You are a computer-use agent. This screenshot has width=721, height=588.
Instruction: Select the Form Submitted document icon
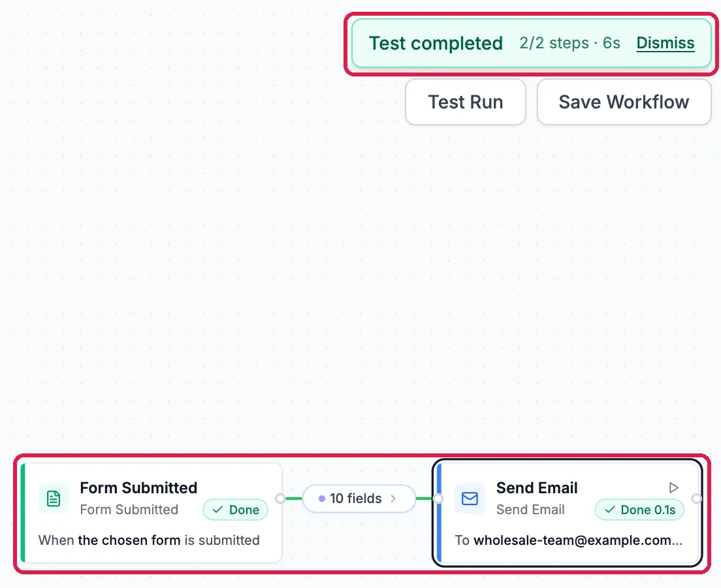(54, 498)
